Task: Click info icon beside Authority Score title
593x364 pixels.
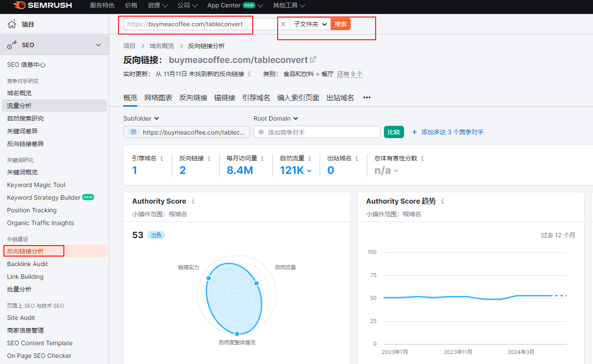Action: pos(193,201)
